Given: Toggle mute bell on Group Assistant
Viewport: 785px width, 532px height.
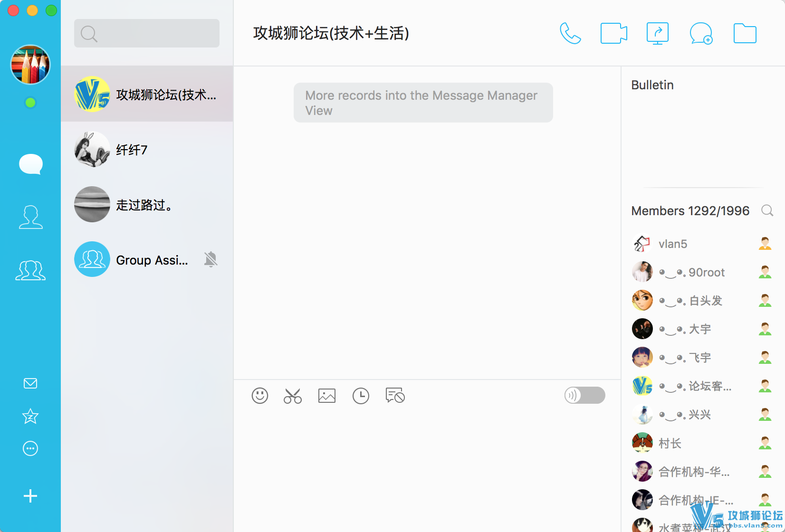Looking at the screenshot, I should click(211, 259).
